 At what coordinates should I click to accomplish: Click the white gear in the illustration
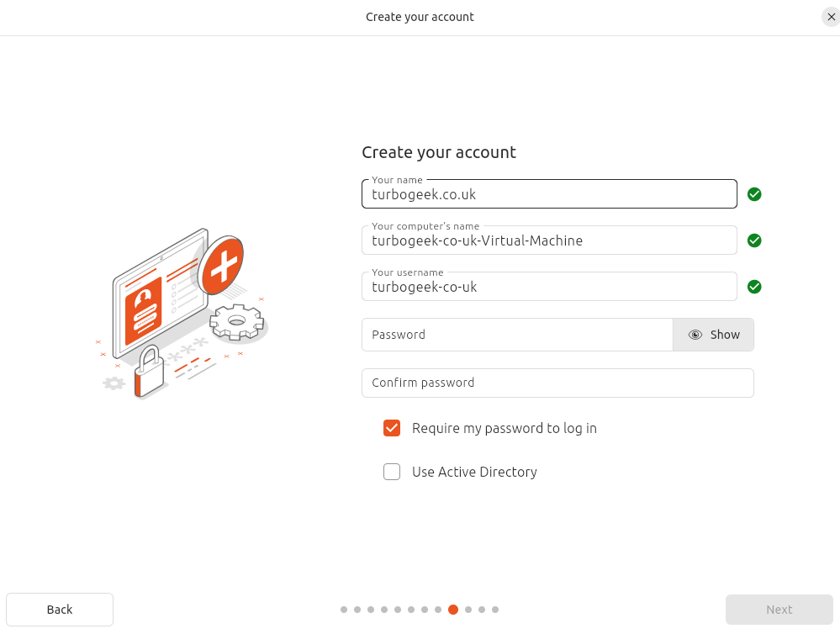point(236,321)
